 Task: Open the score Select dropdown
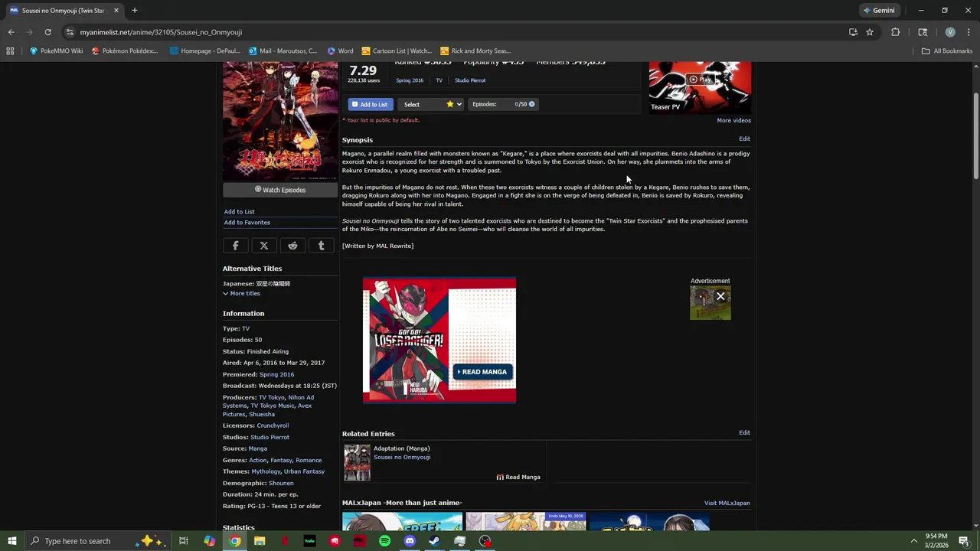432,104
